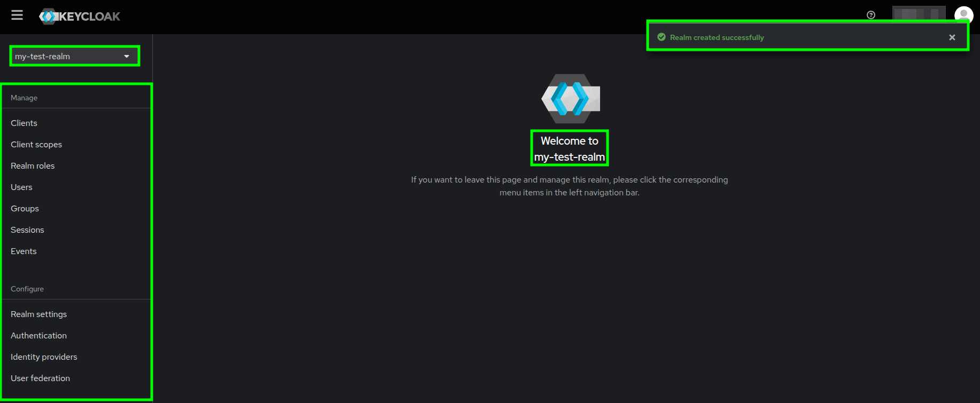Go to Authentication configuration

tap(38, 335)
